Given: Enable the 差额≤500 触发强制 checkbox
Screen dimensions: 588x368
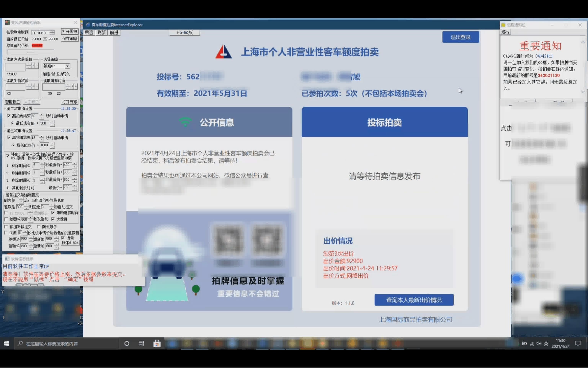Looking at the screenshot, I should click(x=6, y=219).
